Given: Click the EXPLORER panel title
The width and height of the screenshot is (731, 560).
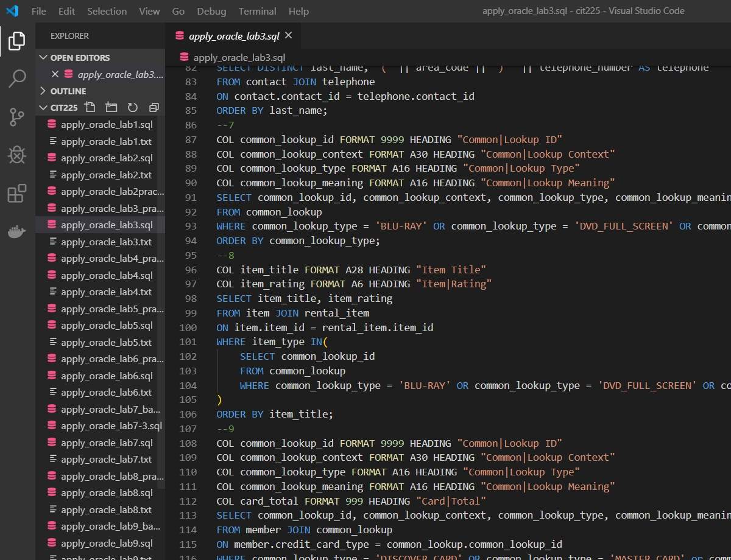Looking at the screenshot, I should pyautogui.click(x=69, y=36).
